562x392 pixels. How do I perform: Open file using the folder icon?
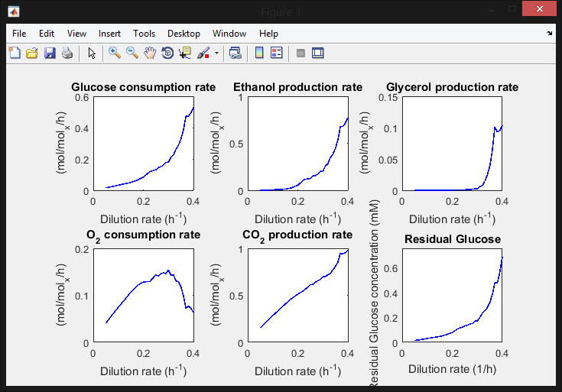point(32,53)
